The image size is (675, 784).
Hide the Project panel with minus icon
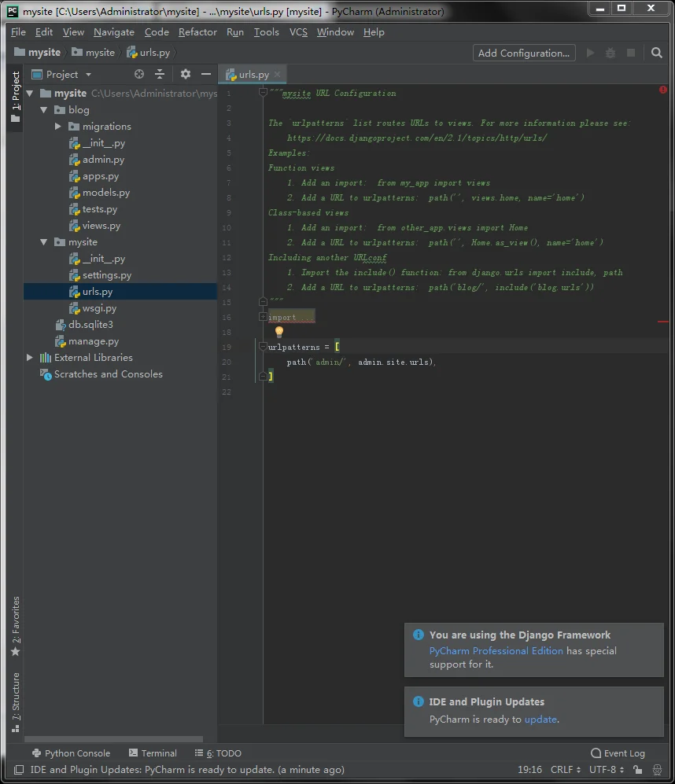pyautogui.click(x=205, y=75)
